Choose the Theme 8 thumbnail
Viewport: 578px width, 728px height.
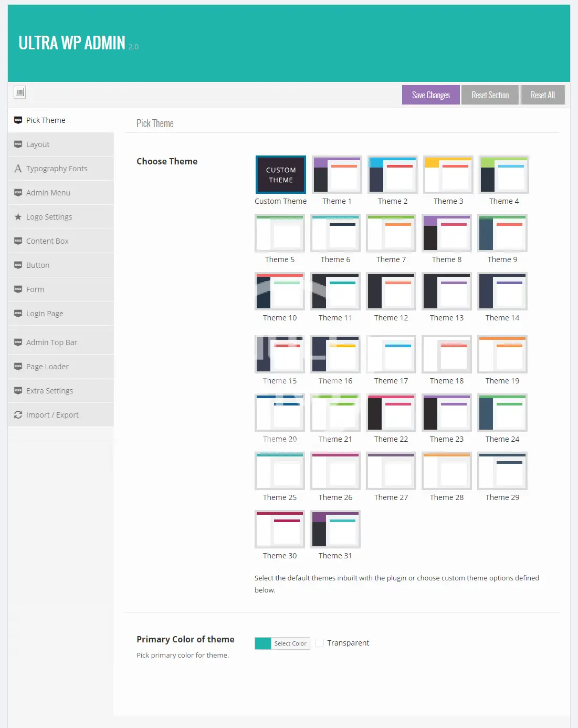(x=446, y=233)
